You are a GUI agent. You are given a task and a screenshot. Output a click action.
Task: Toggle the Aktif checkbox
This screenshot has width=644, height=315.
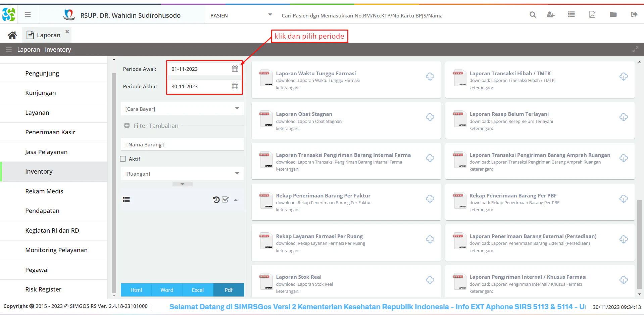[x=123, y=159]
